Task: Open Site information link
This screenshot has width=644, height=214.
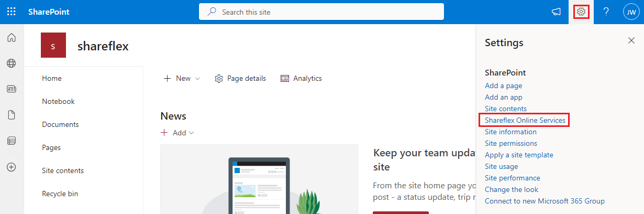Action: coord(510,132)
